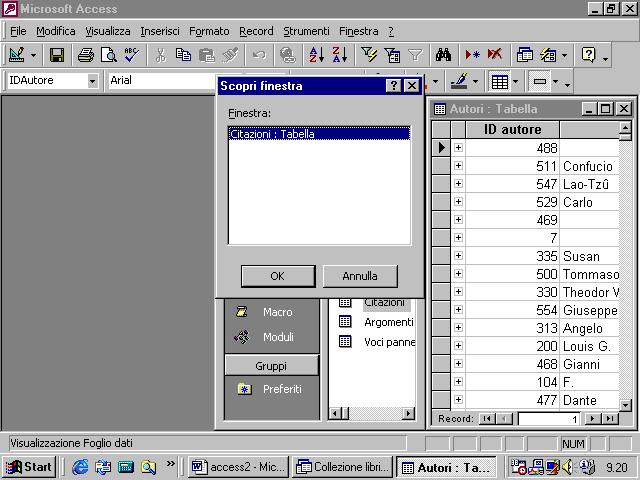640x480 pixels.
Task: Go to next record navigation button
Action: pyautogui.click(x=592, y=418)
